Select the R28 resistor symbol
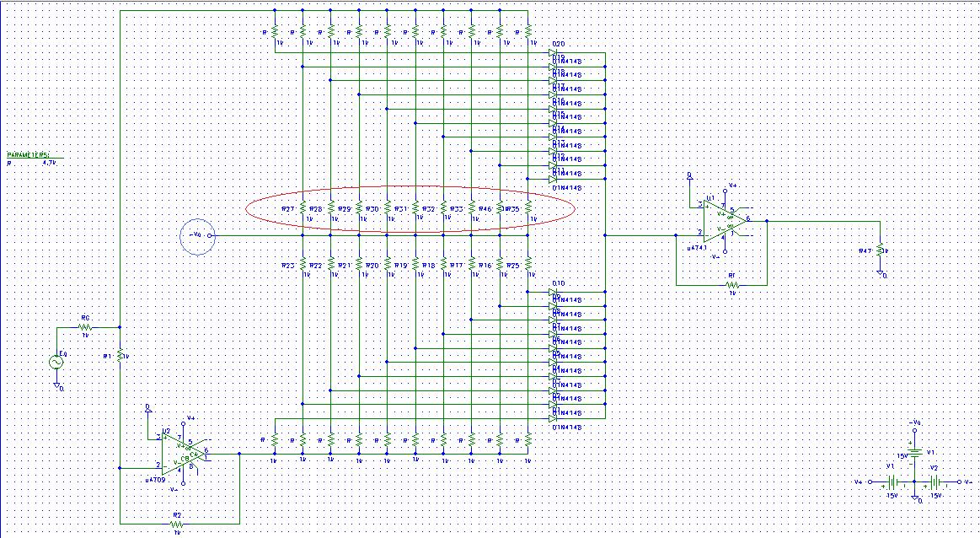This screenshot has width=980, height=538. coord(330,207)
